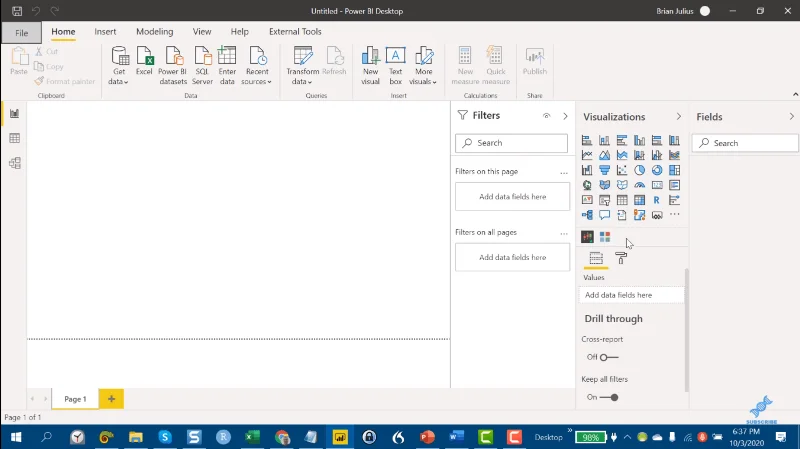Select the funnel chart visual
Viewport: 800px width, 449px height.
(605, 170)
